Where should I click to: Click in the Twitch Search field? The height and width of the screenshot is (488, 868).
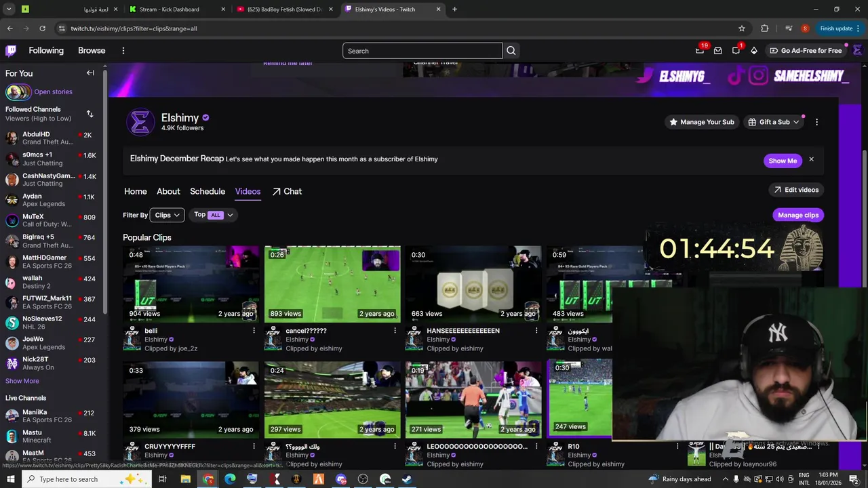(422, 51)
